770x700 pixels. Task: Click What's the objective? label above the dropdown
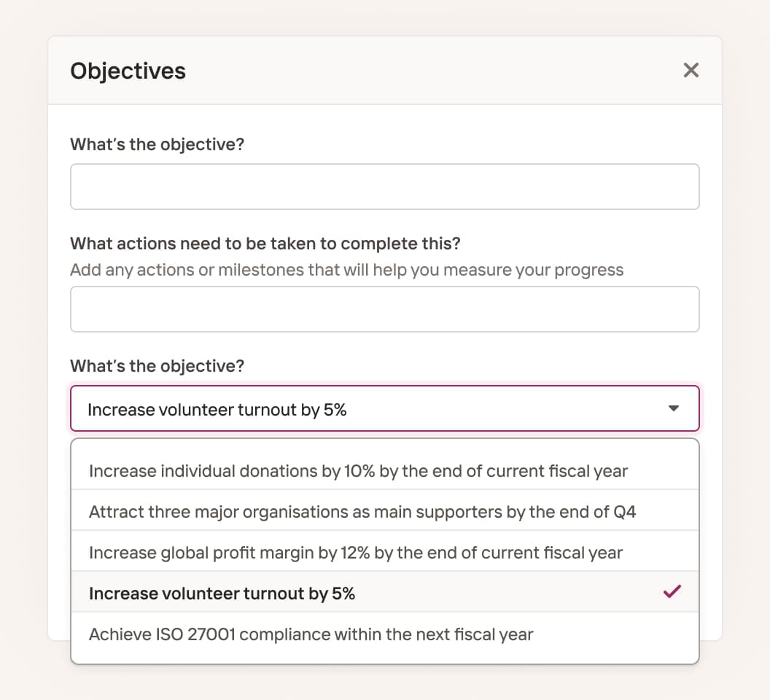pos(157,366)
